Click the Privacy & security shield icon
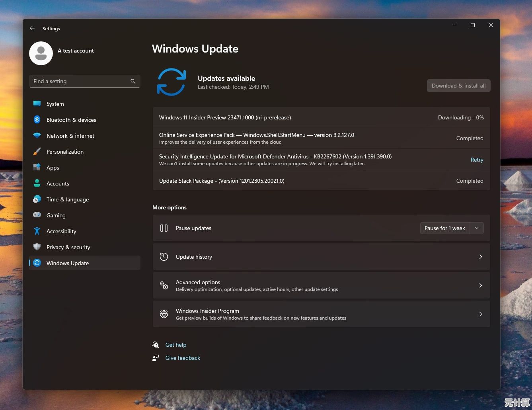 [37, 247]
